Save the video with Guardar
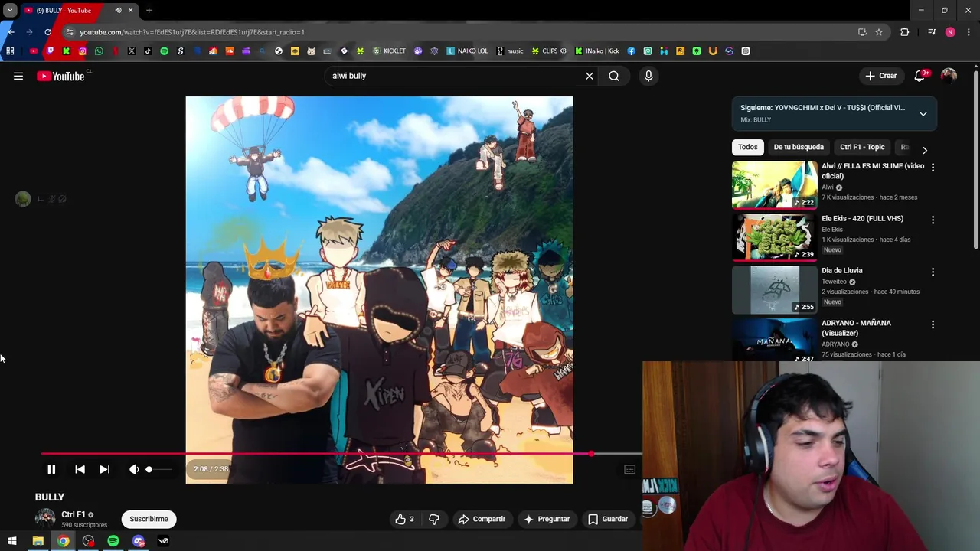Viewport: 980px width, 551px height. (608, 519)
